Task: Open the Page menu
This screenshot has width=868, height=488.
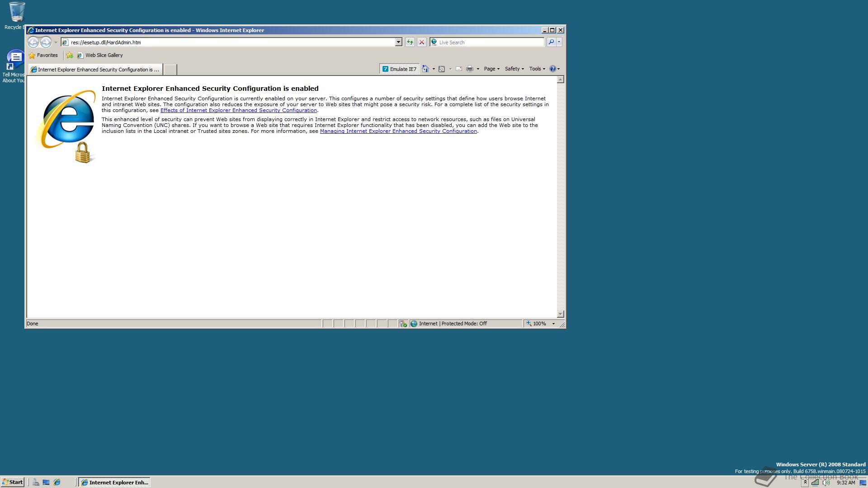Action: (x=491, y=69)
